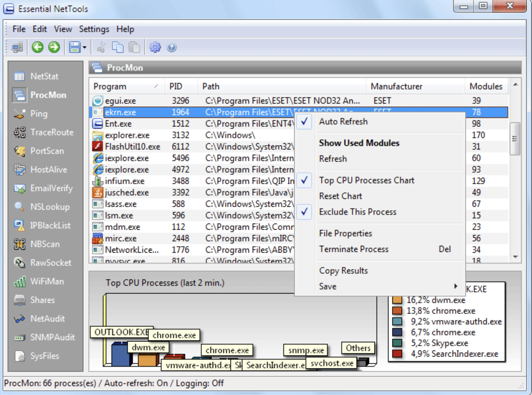Viewport: 532px width, 395px height.
Task: Select Reset Chart in context menu
Action: pyautogui.click(x=379, y=196)
